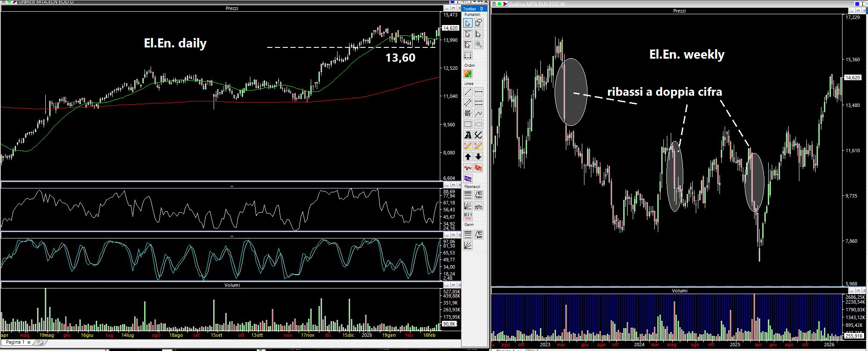Select the Fibonacci fan tool
The image size is (868, 351).
(468, 206)
